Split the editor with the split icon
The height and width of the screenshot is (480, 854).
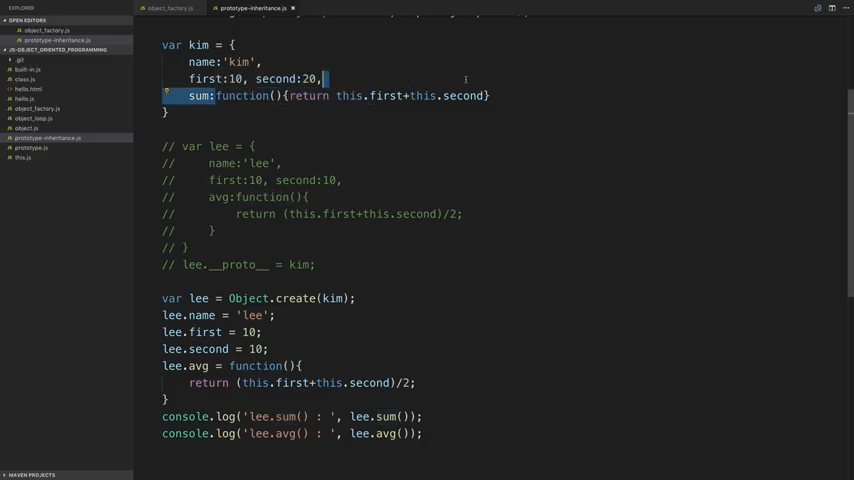click(831, 8)
